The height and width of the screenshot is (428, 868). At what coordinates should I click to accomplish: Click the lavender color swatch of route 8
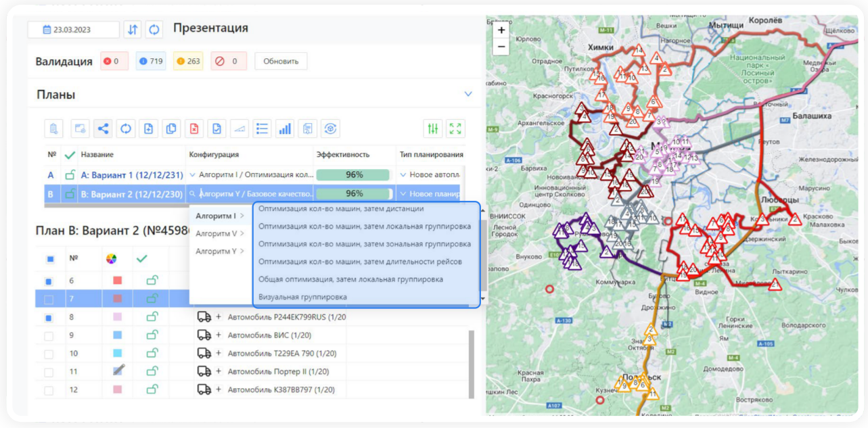[x=117, y=316]
